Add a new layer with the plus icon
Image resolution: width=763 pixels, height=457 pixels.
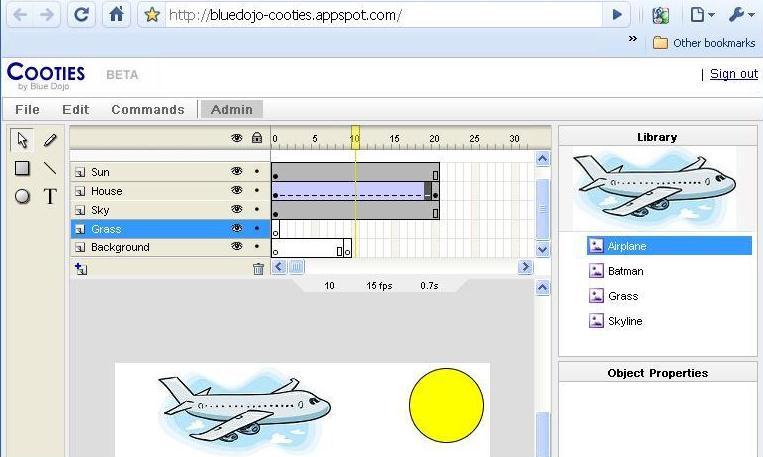81,269
